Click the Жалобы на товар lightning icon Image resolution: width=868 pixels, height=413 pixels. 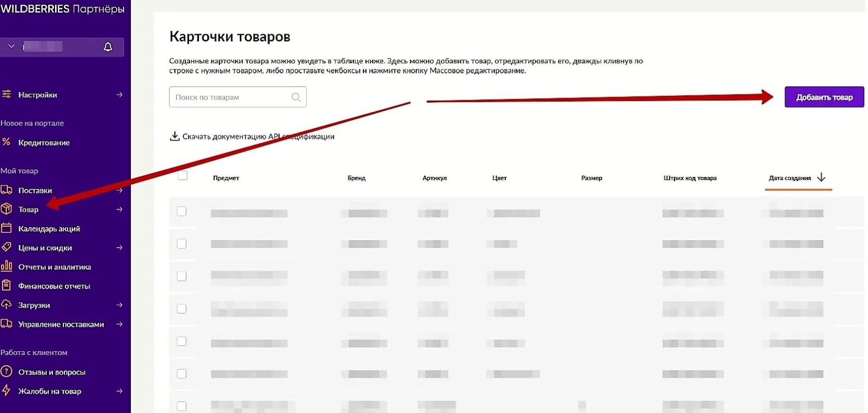pyautogui.click(x=6, y=390)
